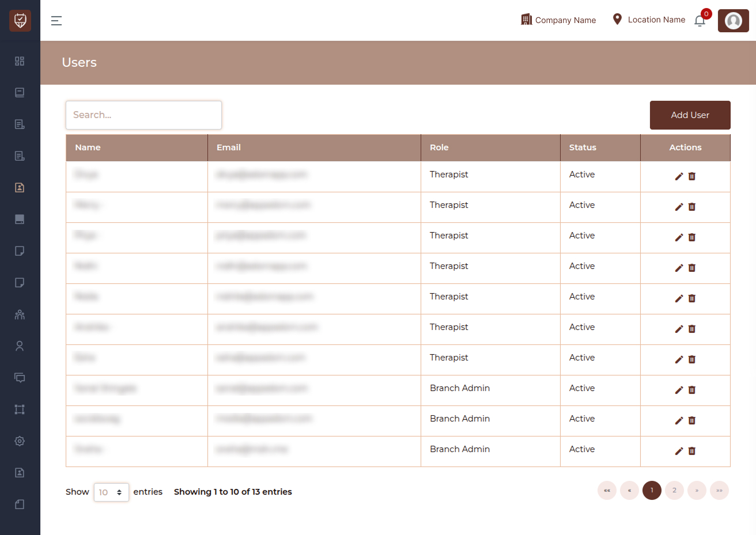Click into the Search input field
This screenshot has height=535, width=756.
pos(143,115)
